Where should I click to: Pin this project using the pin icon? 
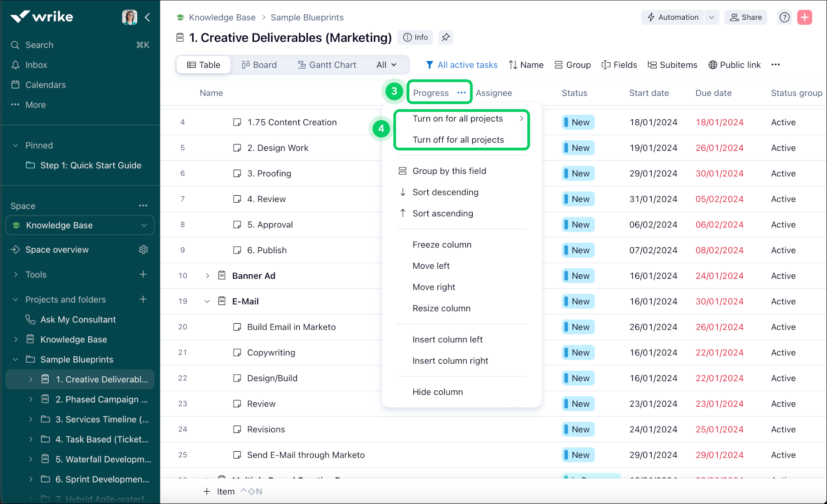[x=445, y=38]
